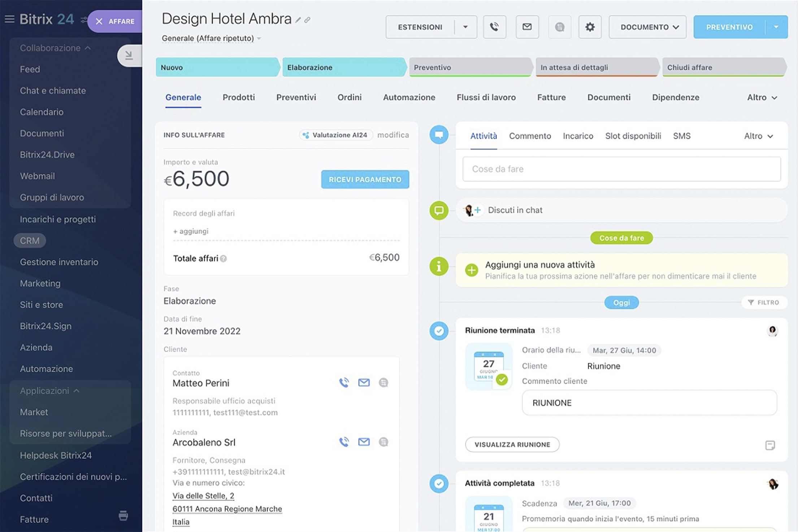The width and height of the screenshot is (798, 532).
Task: Click the Cose da fare input field
Action: click(x=622, y=169)
